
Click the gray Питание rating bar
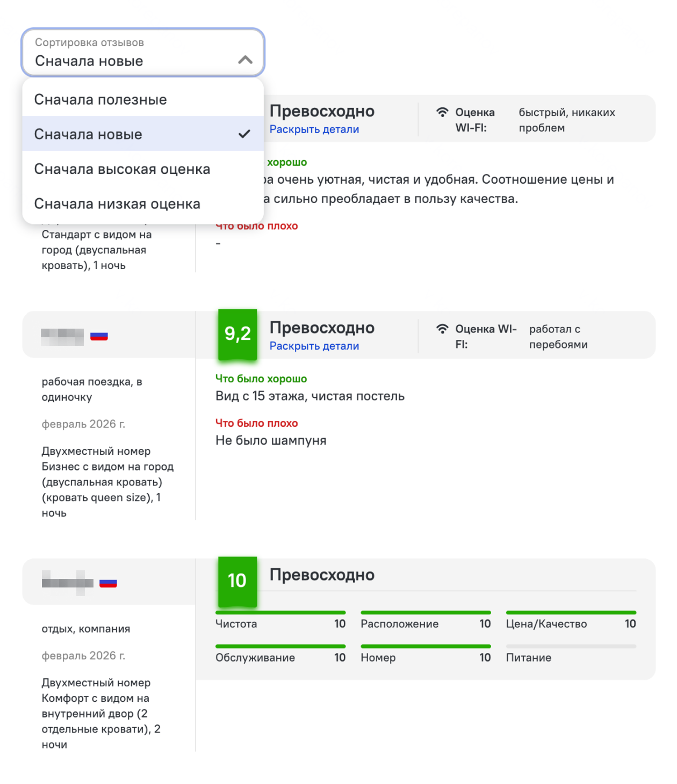[571, 646]
